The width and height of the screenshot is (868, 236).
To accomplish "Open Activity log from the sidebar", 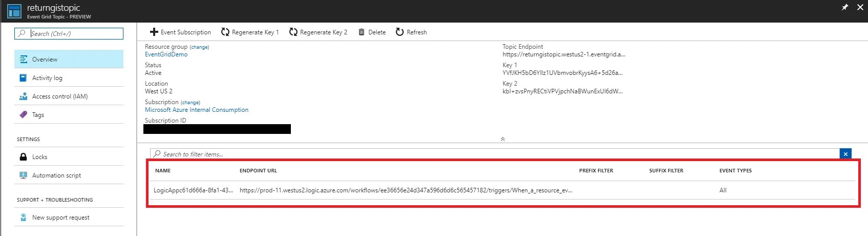I will (69, 78).
